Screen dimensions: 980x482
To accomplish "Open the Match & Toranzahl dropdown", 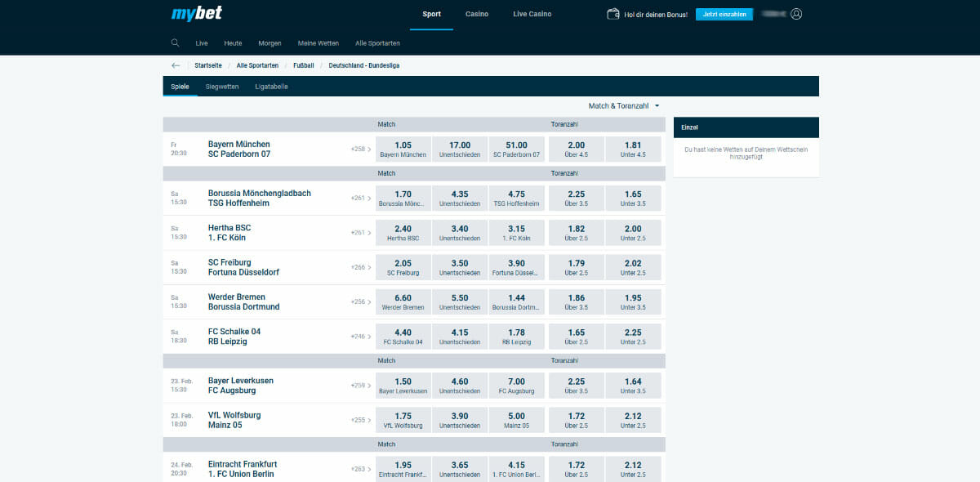I will (x=624, y=106).
